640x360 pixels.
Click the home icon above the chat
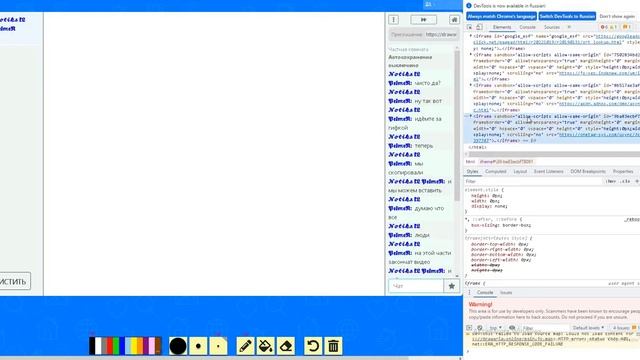(454, 20)
